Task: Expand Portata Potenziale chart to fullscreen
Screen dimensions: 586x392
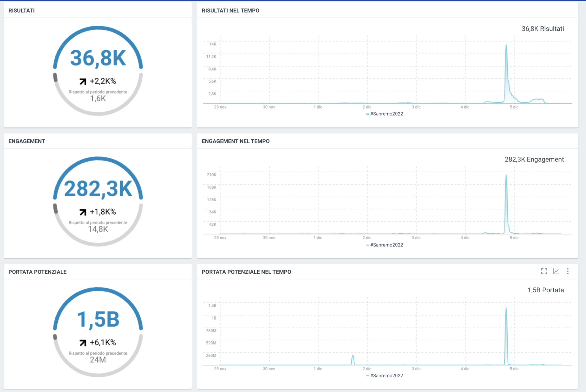Action: tap(544, 271)
